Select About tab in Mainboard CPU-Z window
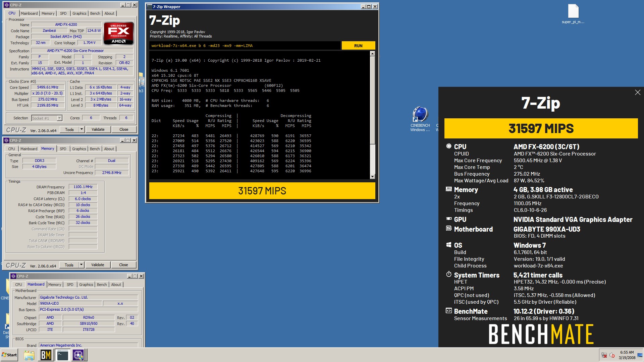The image size is (644, 362). click(x=116, y=285)
